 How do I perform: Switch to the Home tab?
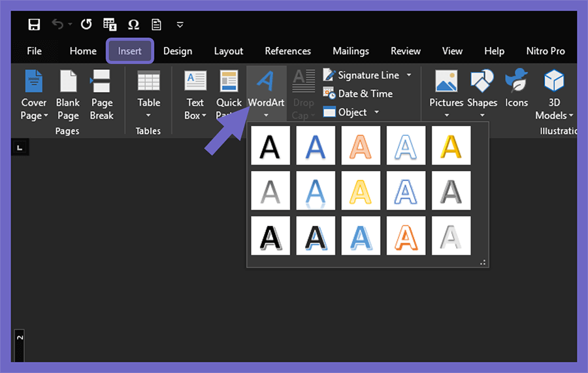click(x=83, y=51)
